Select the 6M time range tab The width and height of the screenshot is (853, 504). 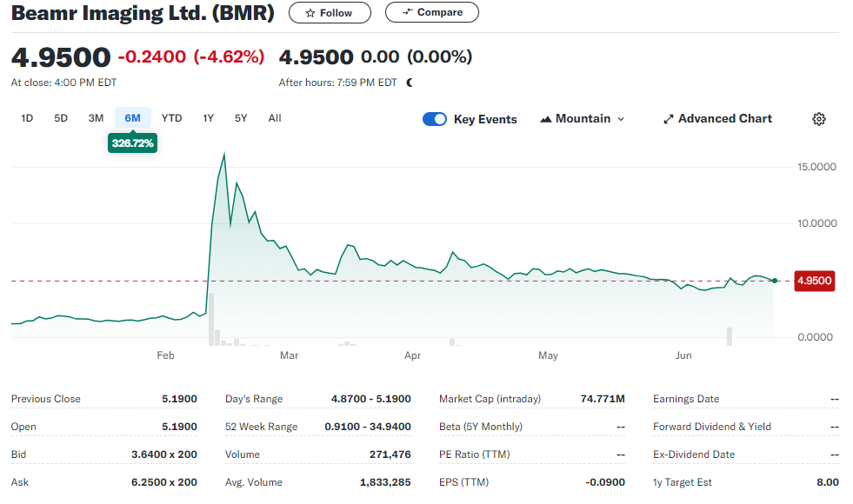(x=133, y=118)
